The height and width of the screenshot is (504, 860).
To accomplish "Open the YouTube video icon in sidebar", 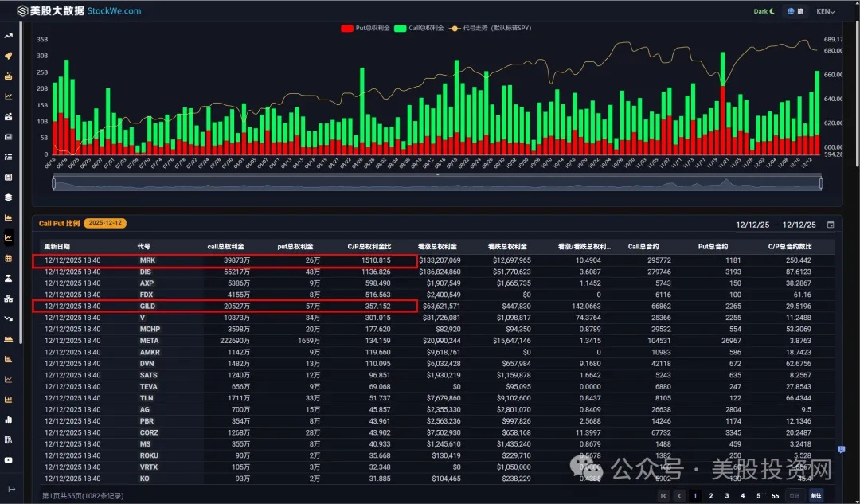I will tap(9, 459).
